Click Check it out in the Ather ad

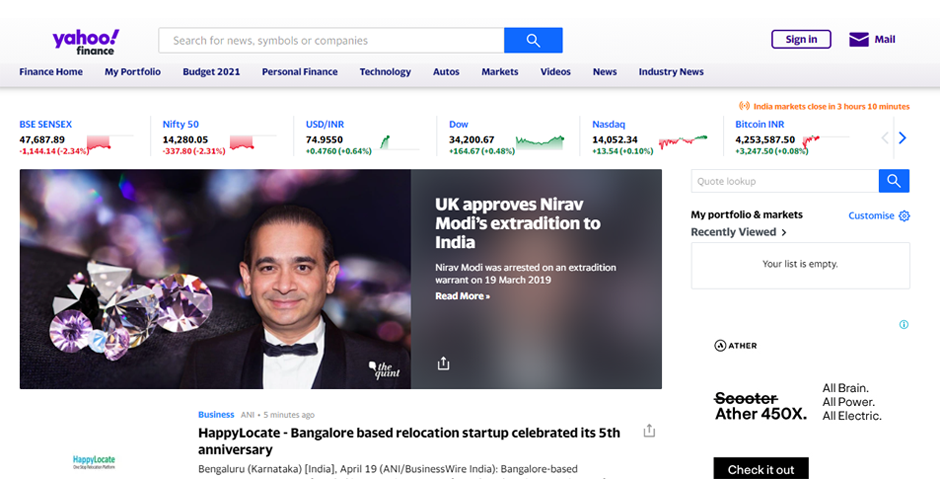pos(761,469)
